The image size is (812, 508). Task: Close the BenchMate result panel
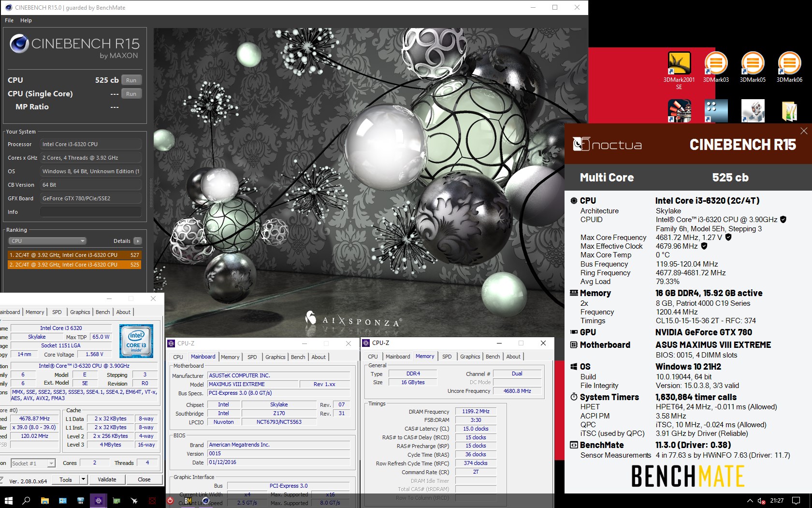[x=804, y=131]
